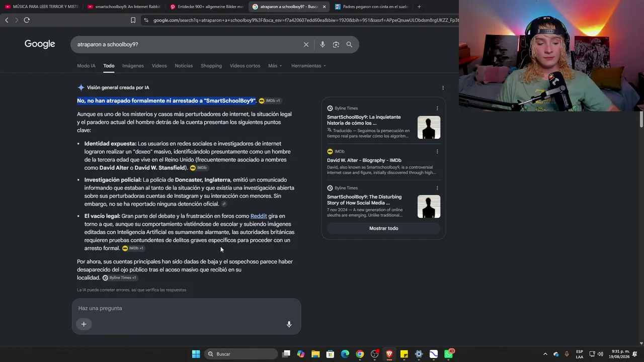The width and height of the screenshot is (644, 362).
Task: Open options for second Byline Times result
Action: [437, 188]
